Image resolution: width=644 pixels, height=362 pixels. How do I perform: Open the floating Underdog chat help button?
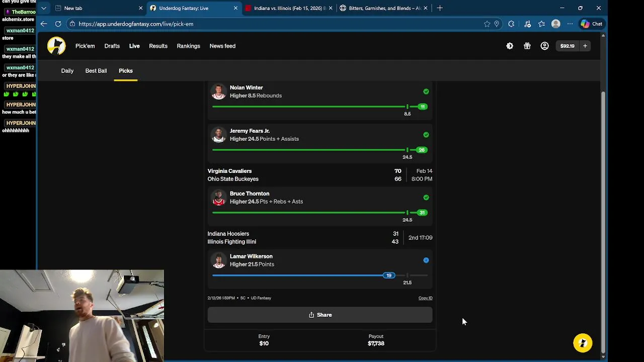(583, 343)
